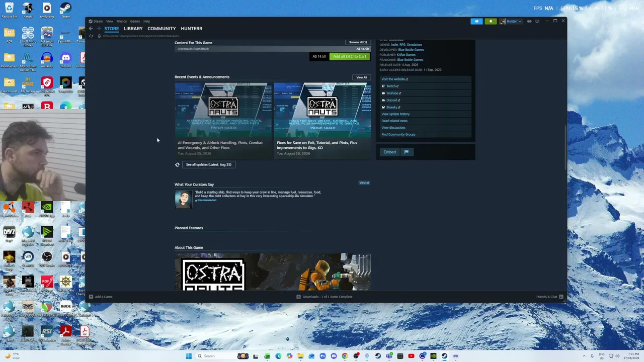Open Visit the website link
This screenshot has height=362, width=644.
click(x=394, y=79)
